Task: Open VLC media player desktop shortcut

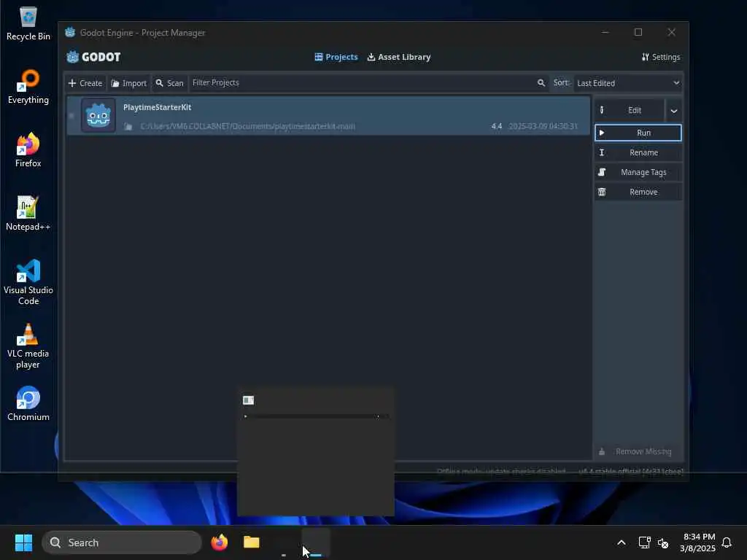Action: click(28, 346)
